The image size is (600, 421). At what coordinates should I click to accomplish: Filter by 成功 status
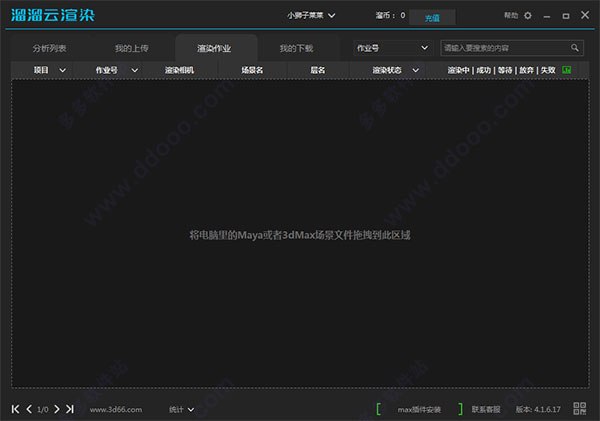[x=483, y=70]
